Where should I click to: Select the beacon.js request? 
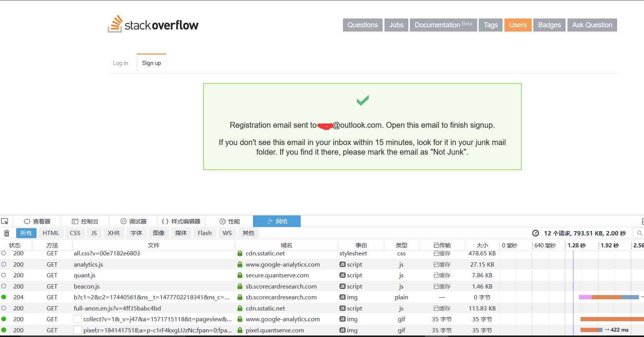point(322,286)
